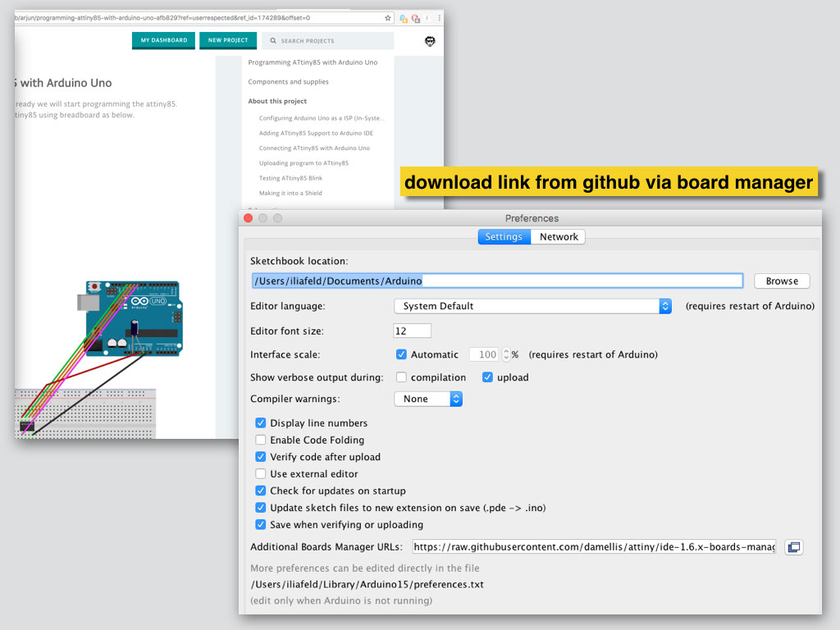The width and height of the screenshot is (840, 630).
Task: Open the Editor language dropdown
Action: [532, 306]
